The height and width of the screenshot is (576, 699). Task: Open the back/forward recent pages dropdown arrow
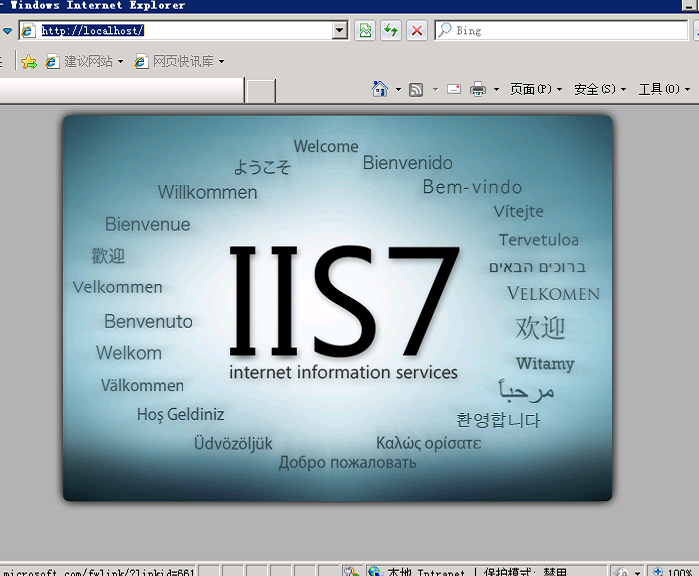tap(8, 31)
